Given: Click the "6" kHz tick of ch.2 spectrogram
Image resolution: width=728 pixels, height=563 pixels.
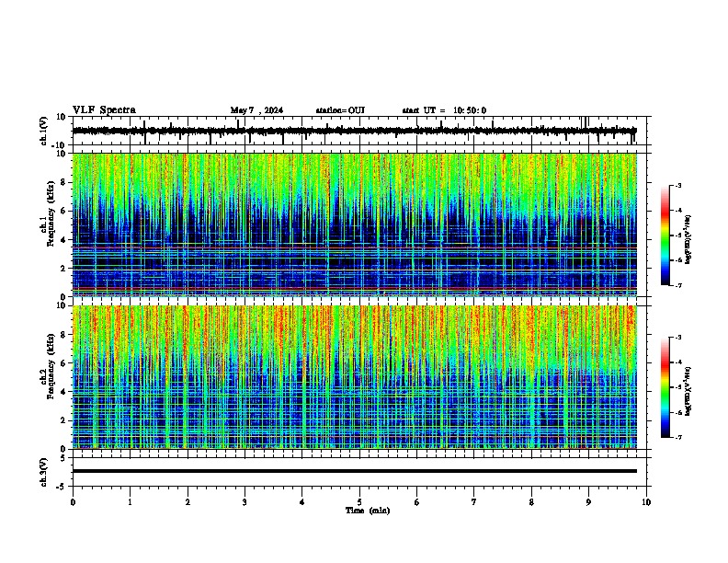Looking at the screenshot, I should coord(63,363).
